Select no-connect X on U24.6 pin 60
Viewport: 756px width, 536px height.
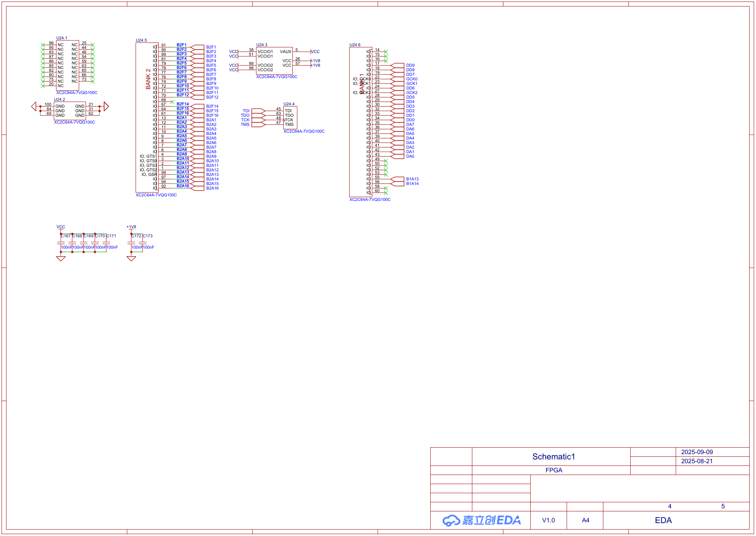(386, 193)
